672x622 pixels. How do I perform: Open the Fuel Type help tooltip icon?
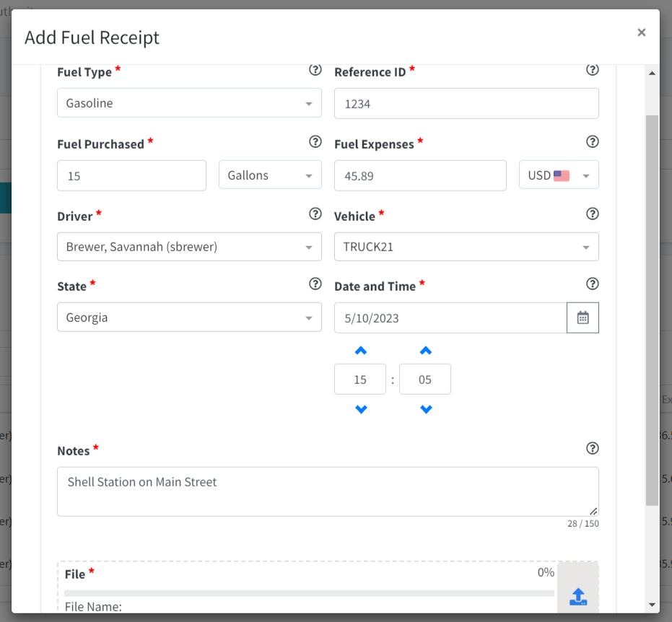point(315,70)
